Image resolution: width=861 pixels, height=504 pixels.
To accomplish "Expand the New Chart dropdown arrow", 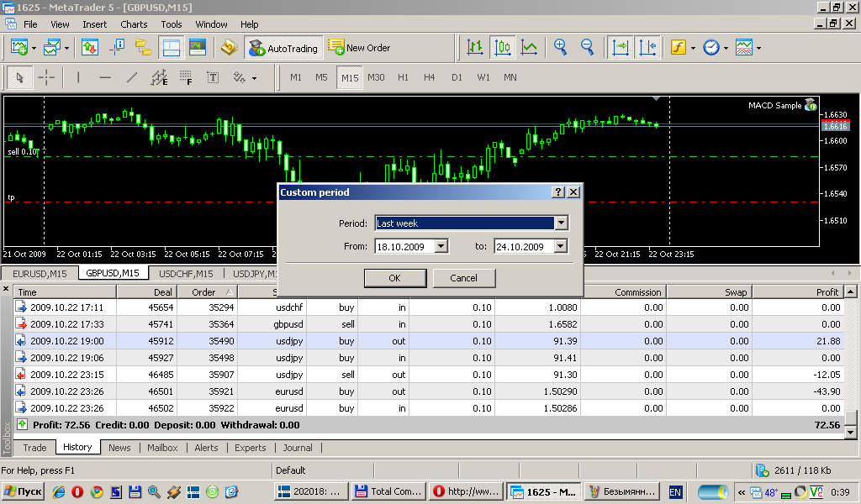I will (34, 48).
